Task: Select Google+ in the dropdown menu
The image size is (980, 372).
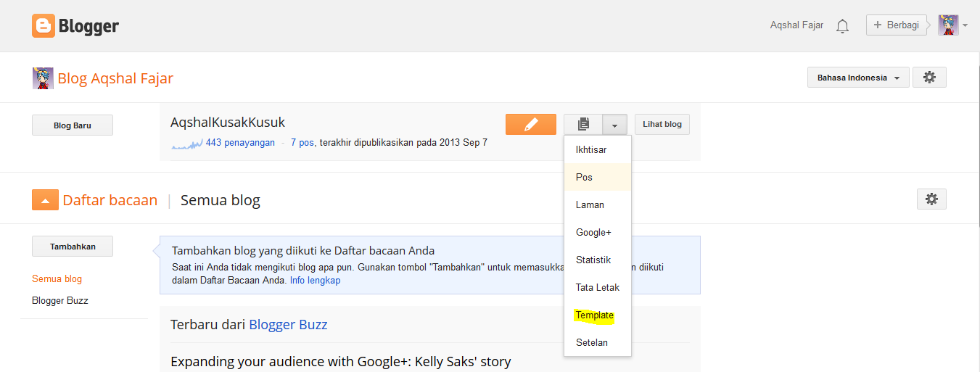Action: [598, 232]
